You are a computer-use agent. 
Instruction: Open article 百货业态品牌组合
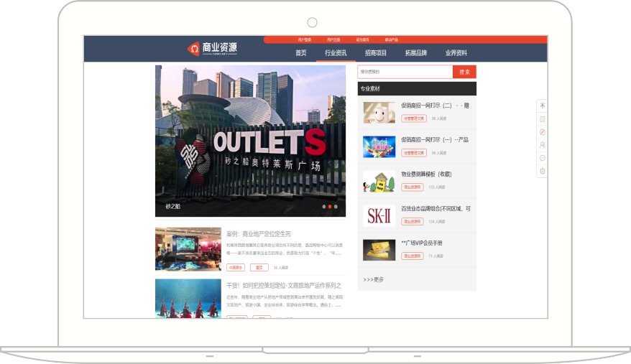coord(436,208)
